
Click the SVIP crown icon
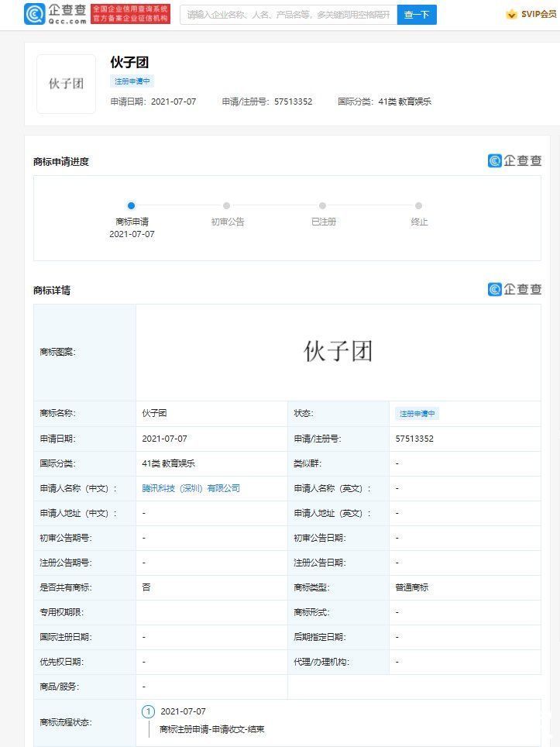pos(511,14)
